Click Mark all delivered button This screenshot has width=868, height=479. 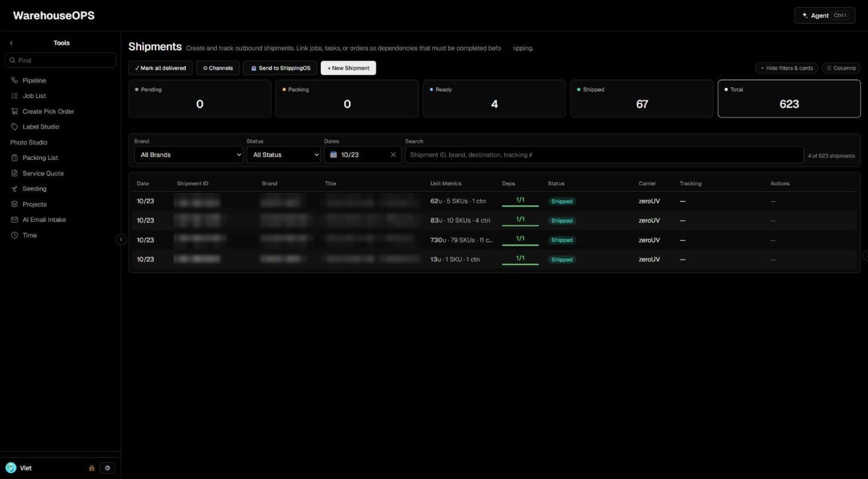(160, 68)
